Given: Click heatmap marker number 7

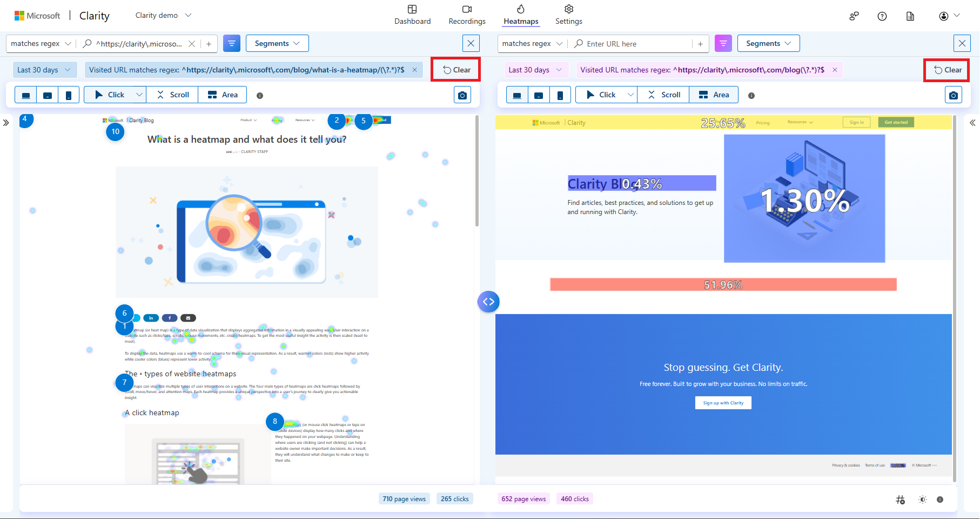Looking at the screenshot, I should pos(124,383).
